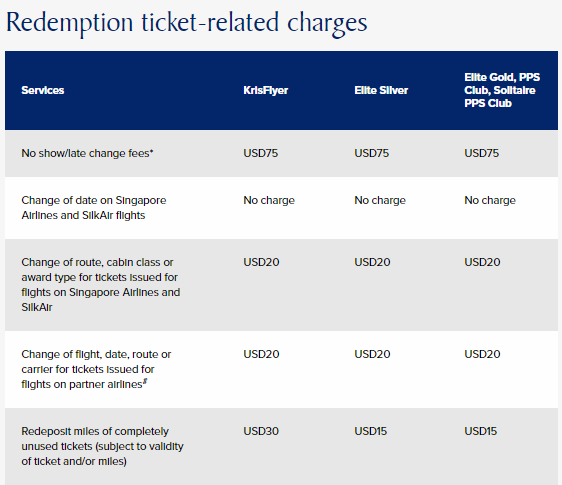
Task: Select the KrisFlyer column header
Action: tap(266, 90)
